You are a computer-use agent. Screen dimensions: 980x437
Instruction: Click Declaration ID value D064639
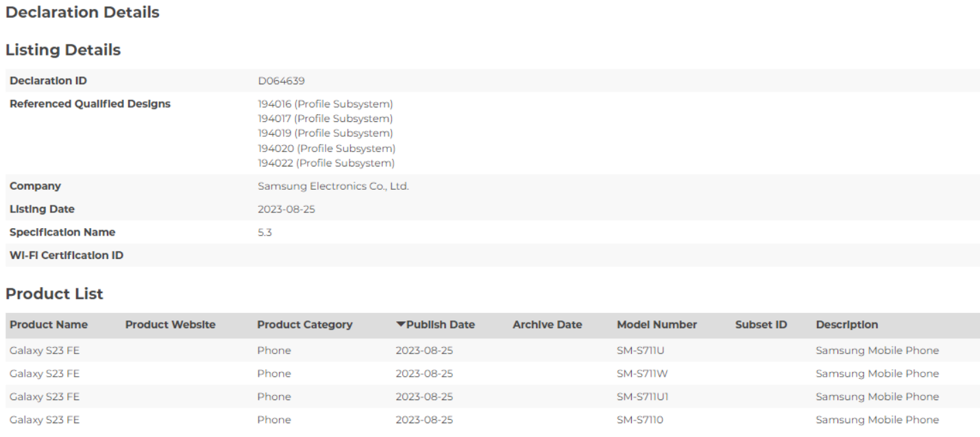click(x=281, y=81)
